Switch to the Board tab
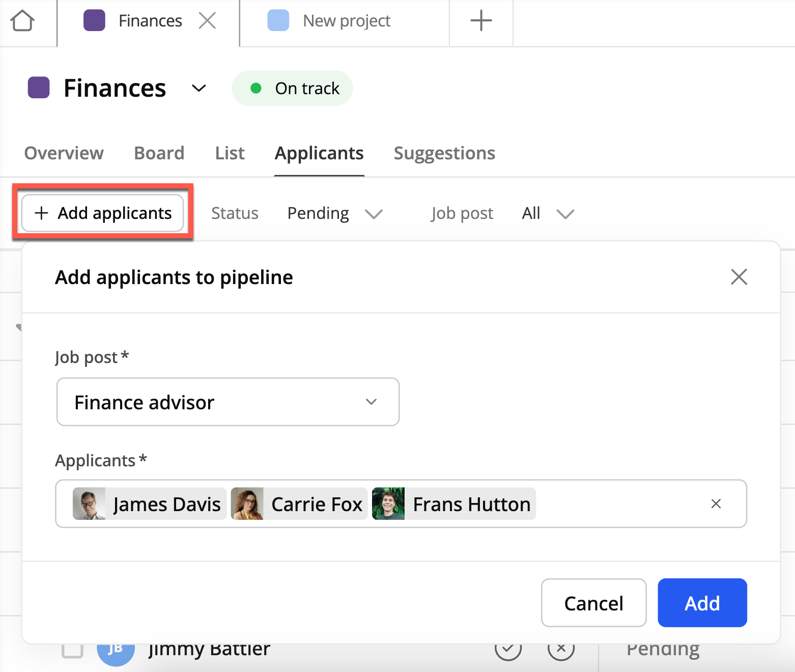795x672 pixels. coord(159,153)
